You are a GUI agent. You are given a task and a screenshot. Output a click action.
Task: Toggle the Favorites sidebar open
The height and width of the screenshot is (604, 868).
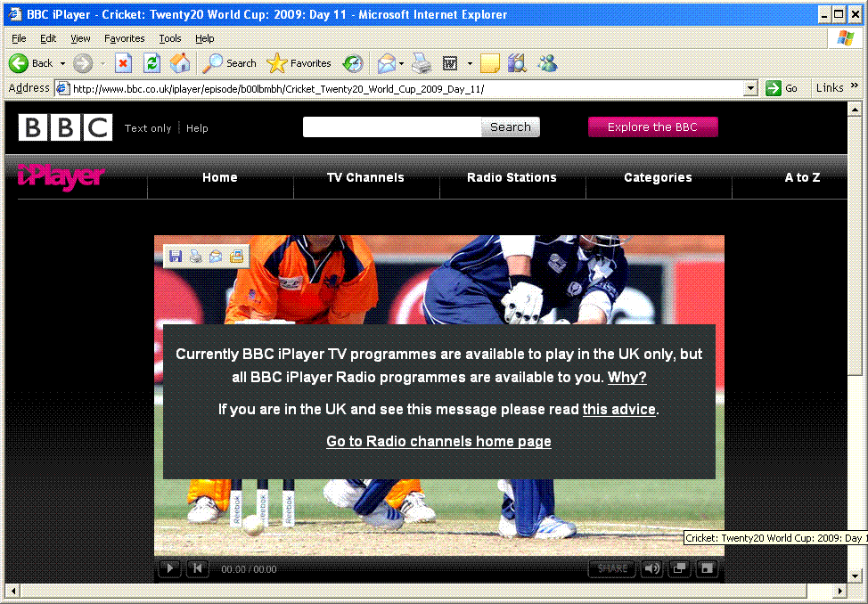[x=299, y=63]
